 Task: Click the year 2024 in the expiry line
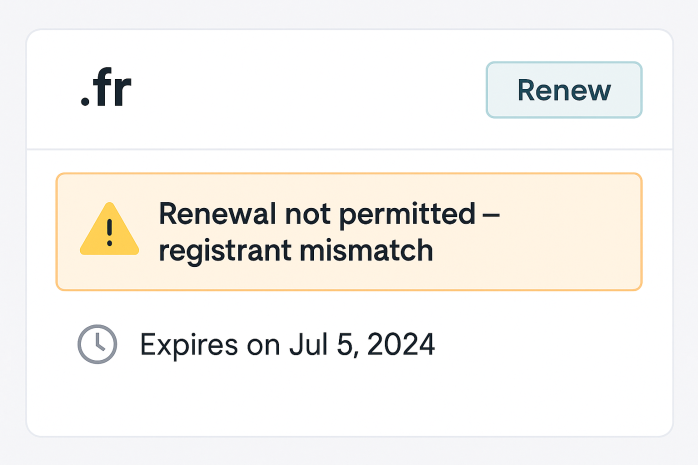pos(401,344)
